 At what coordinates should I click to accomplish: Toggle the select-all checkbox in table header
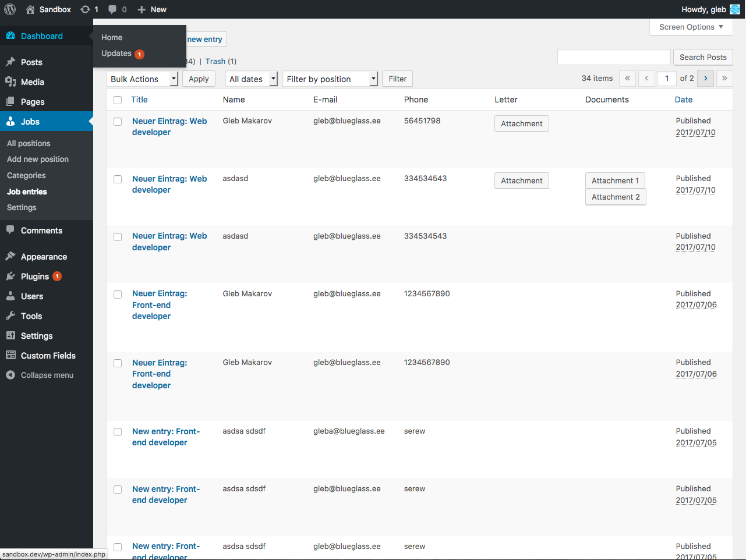(118, 100)
